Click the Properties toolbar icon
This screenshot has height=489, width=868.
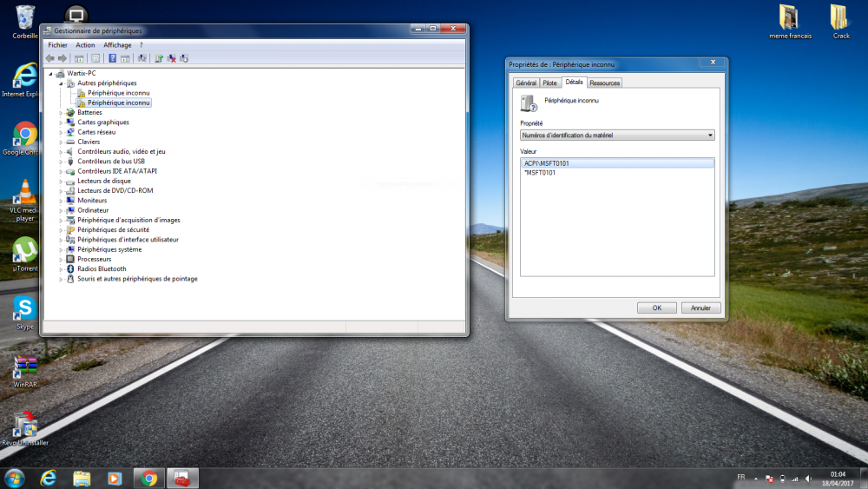(95, 58)
